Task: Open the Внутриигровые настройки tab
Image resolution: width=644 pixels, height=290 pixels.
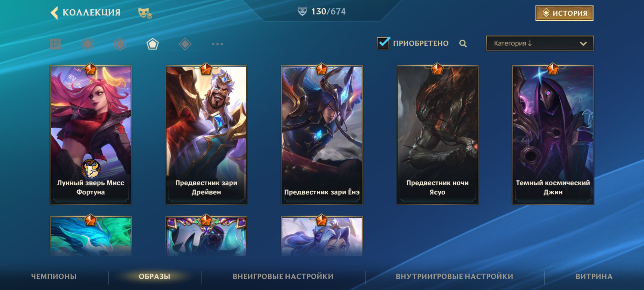Action: [x=455, y=277]
